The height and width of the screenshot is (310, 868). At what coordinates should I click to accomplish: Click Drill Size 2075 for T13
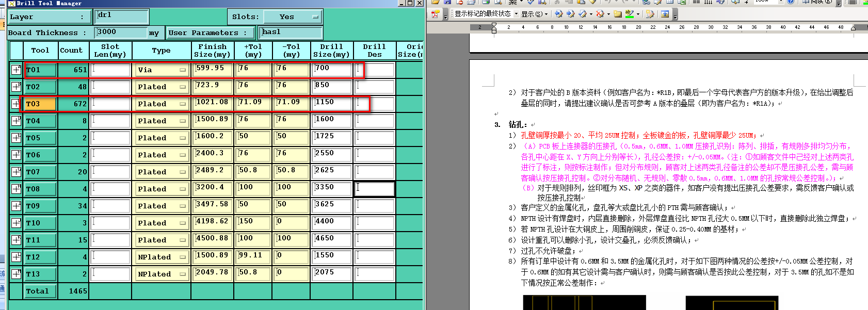click(x=332, y=274)
